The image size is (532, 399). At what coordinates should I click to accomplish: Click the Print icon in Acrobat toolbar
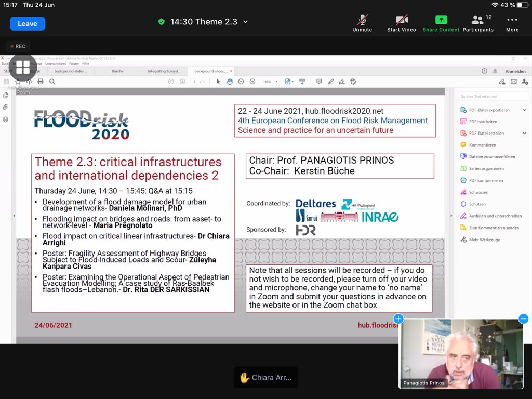[41, 82]
